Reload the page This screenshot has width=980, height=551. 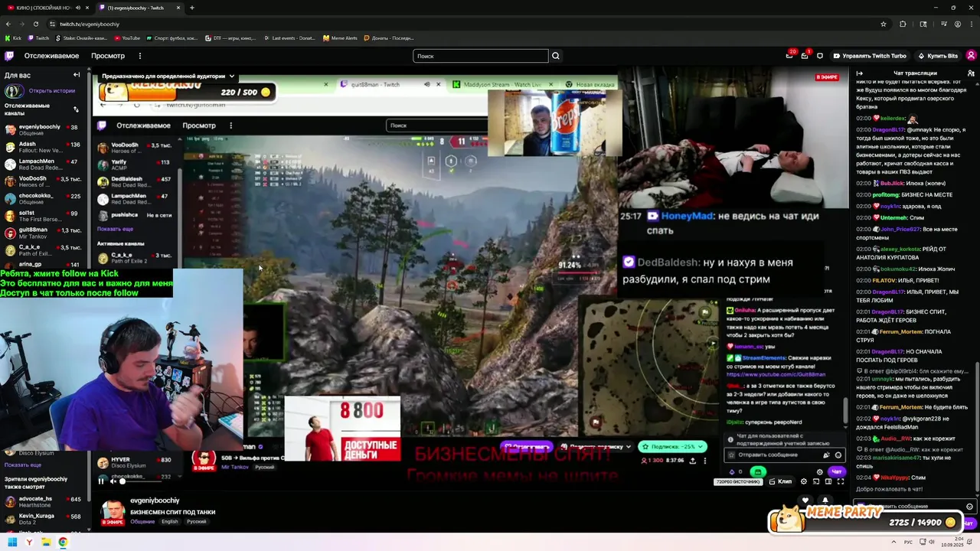[x=35, y=24]
